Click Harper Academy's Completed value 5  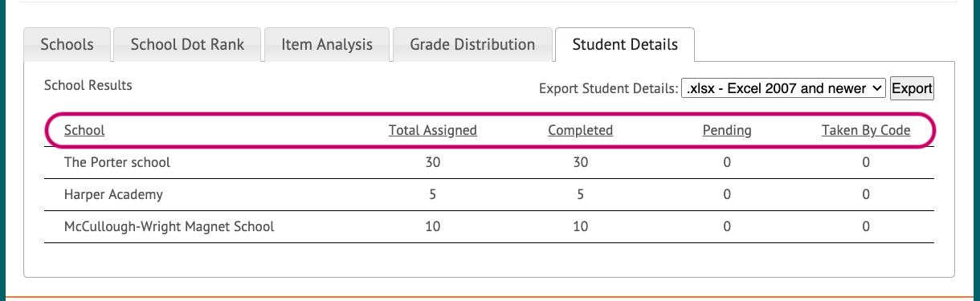coord(580,194)
